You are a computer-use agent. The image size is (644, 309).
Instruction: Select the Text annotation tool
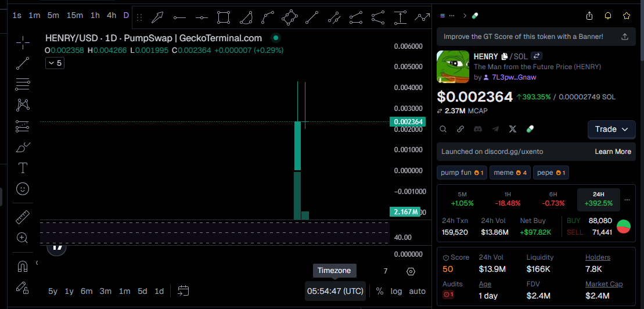[x=23, y=168]
